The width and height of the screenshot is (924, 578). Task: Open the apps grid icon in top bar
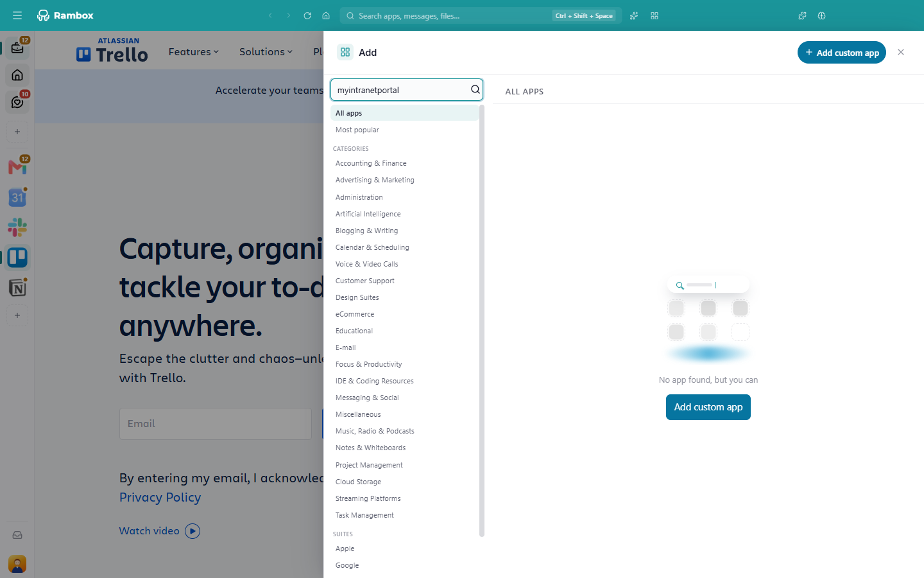coord(654,15)
